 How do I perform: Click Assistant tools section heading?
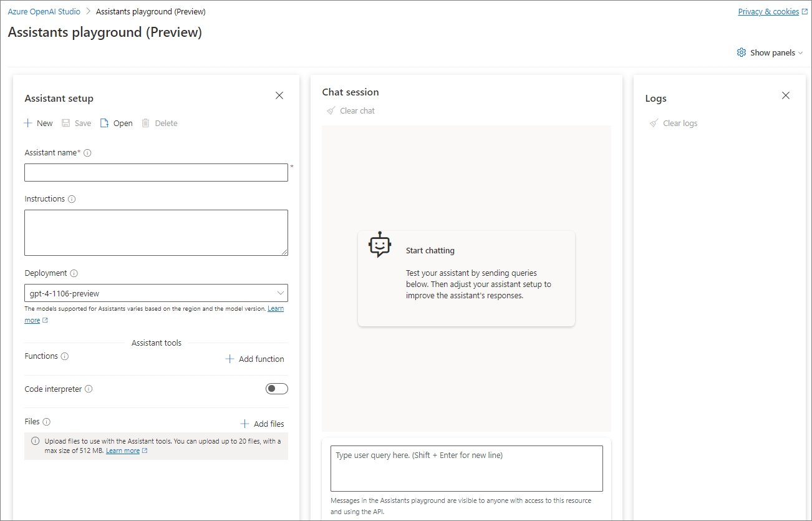(x=157, y=343)
